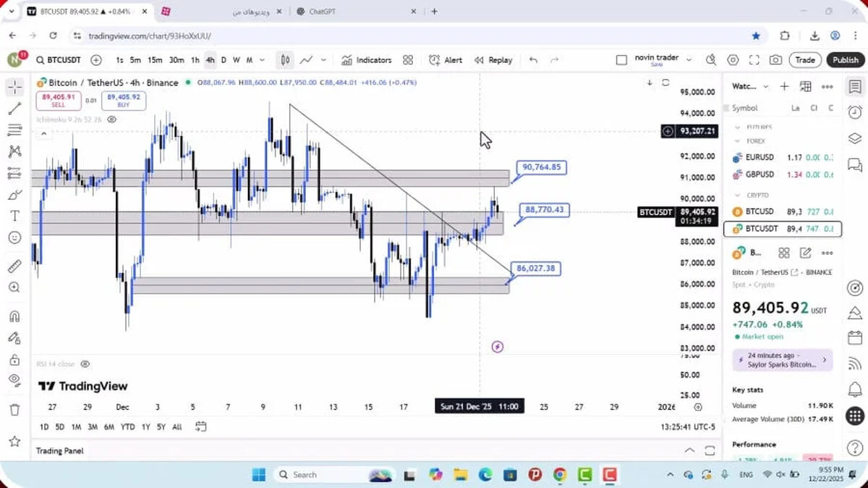Hide the RSI indicator using eye icon
This screenshot has height=488, width=868.
[85, 363]
